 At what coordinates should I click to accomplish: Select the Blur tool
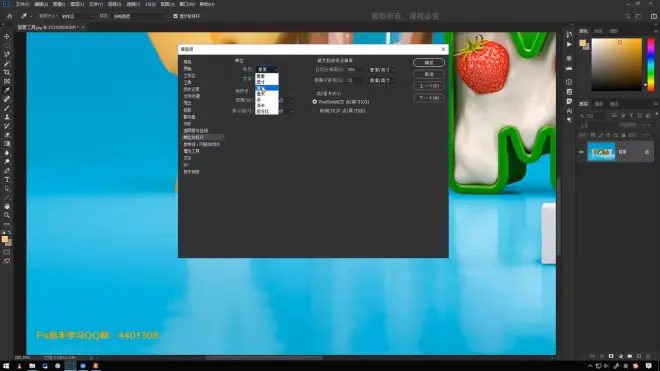click(x=7, y=152)
